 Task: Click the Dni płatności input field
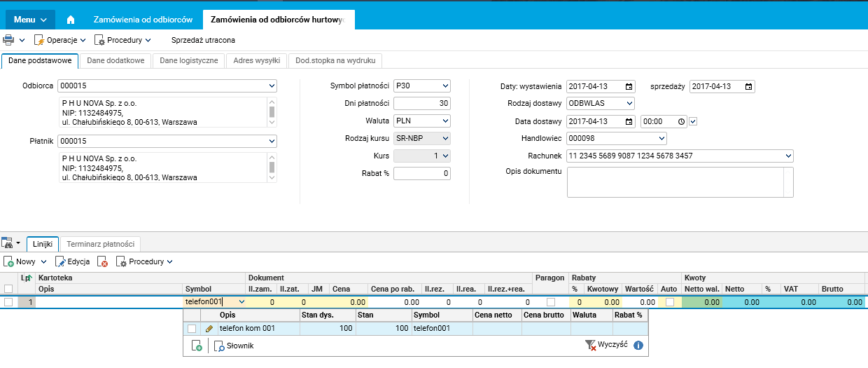(x=422, y=104)
